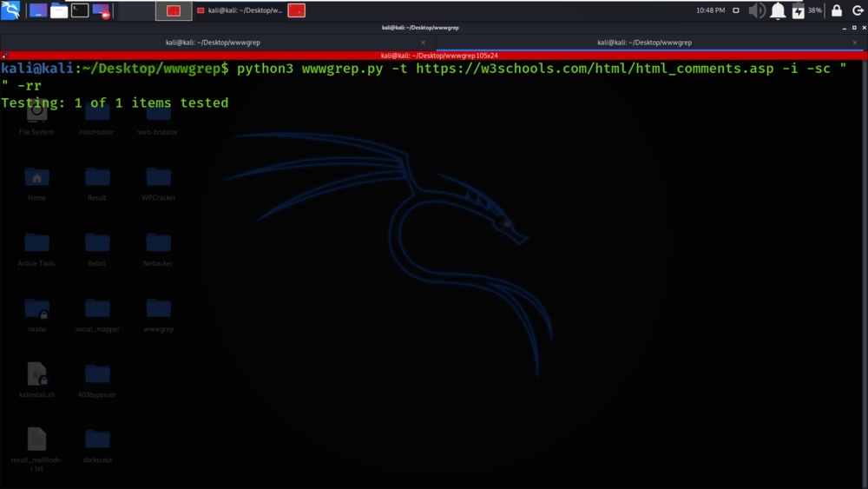
Task: Close the terminal window
Action: [864, 28]
